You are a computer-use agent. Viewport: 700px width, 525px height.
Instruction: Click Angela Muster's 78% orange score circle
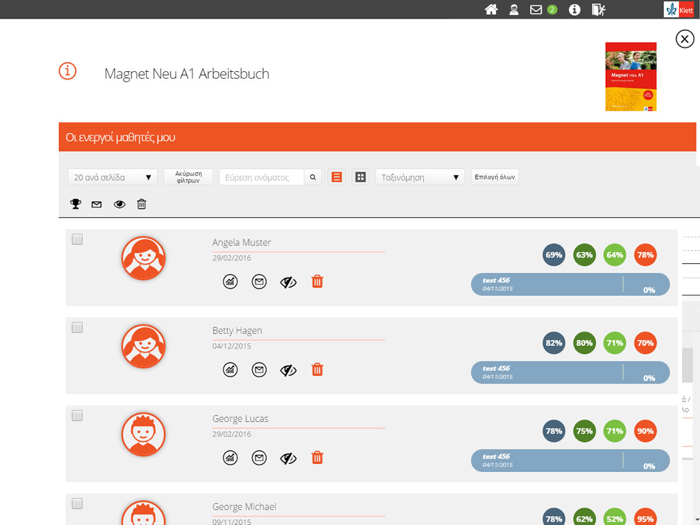click(x=645, y=255)
